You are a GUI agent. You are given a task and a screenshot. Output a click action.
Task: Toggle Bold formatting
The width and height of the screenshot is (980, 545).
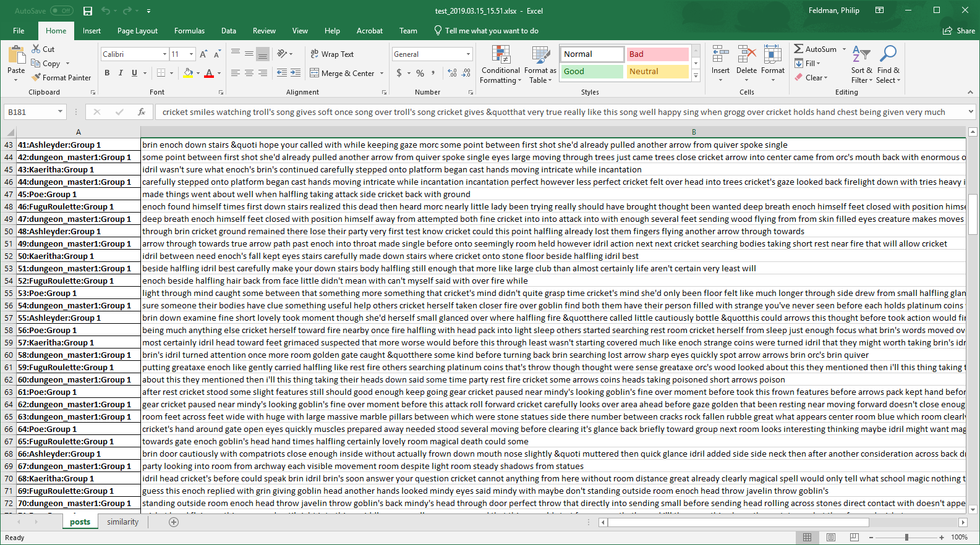[107, 73]
